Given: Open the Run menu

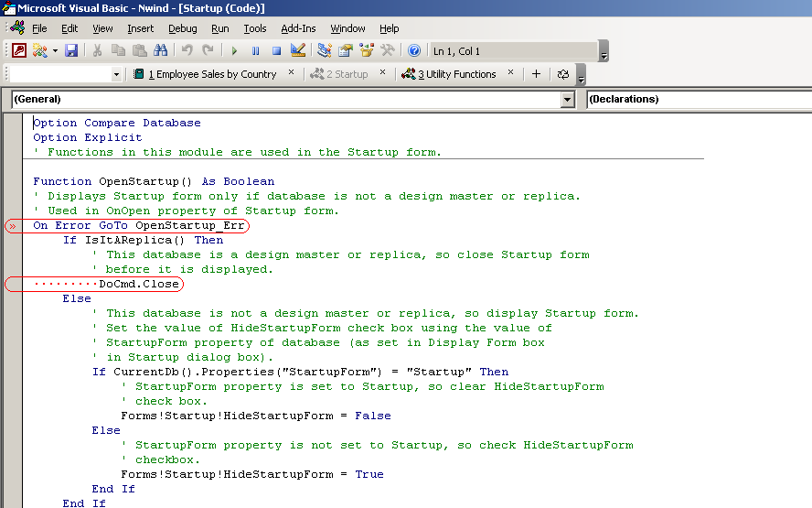Looking at the screenshot, I should click(220, 28).
